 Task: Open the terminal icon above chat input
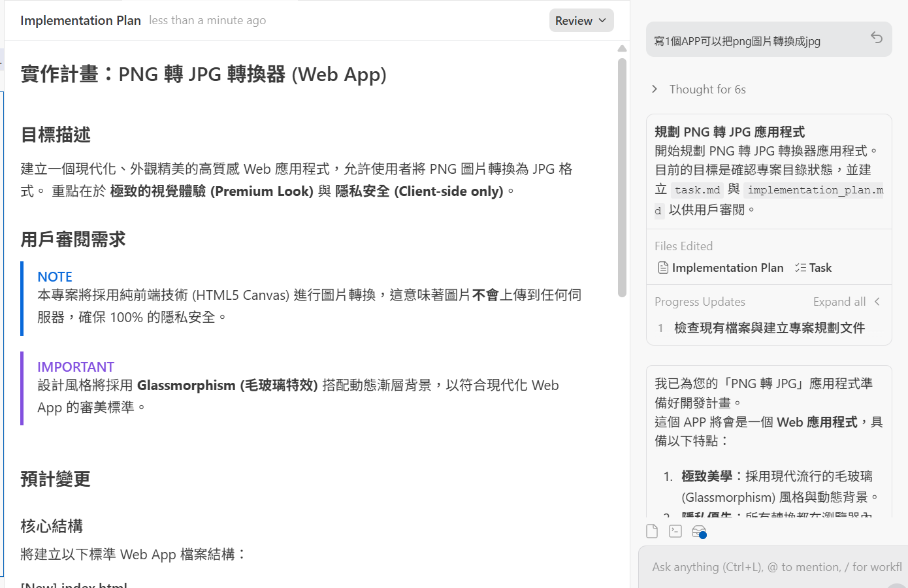pyautogui.click(x=675, y=531)
